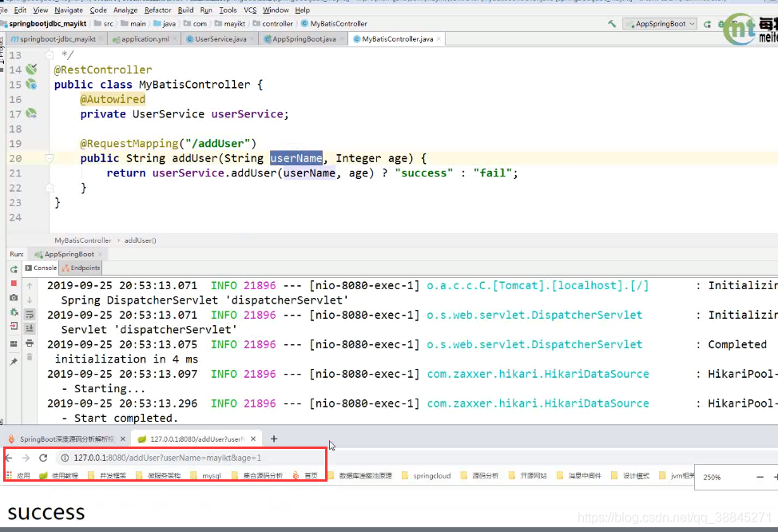Click the camera thread dump icon
The image size is (778, 532).
coord(14,298)
